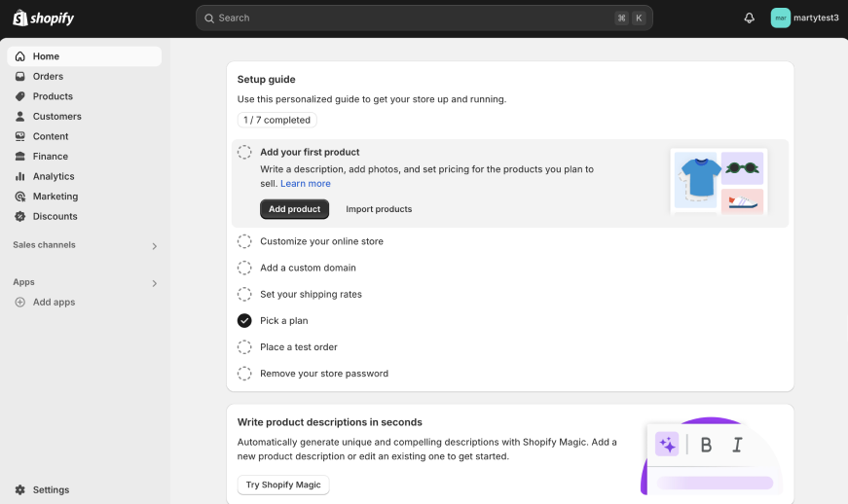The height and width of the screenshot is (504, 848).
Task: Expand the Sales channels section
Action: pyautogui.click(x=154, y=246)
